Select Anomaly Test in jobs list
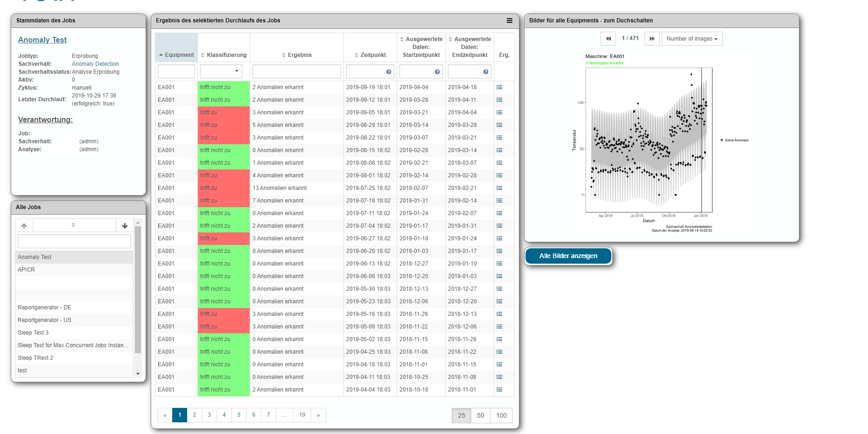 pos(74,257)
